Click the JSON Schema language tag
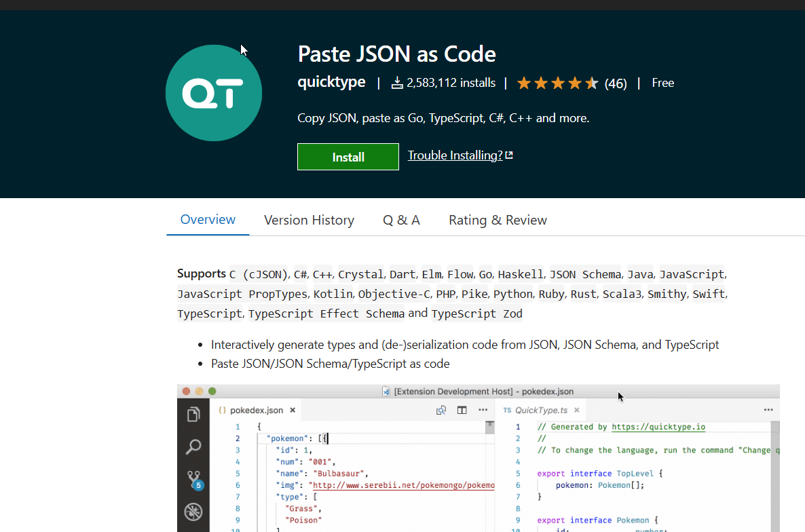The width and height of the screenshot is (805, 532). pyautogui.click(x=585, y=274)
